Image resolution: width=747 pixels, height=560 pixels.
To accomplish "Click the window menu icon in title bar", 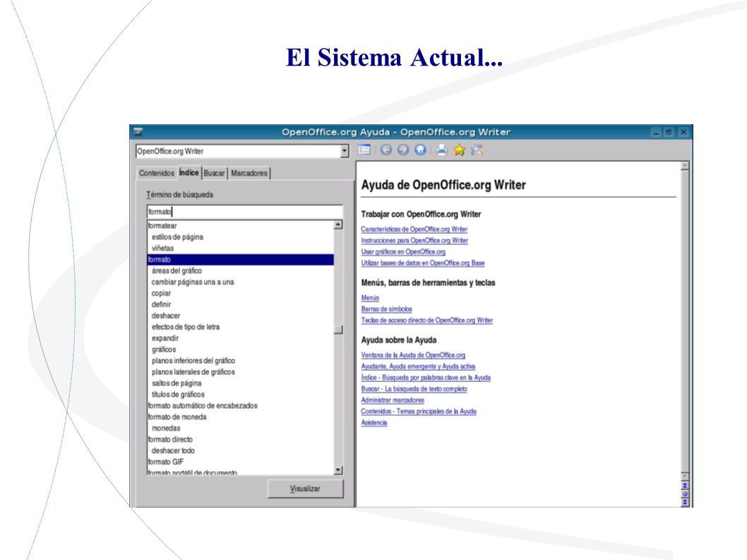I will coord(138,132).
